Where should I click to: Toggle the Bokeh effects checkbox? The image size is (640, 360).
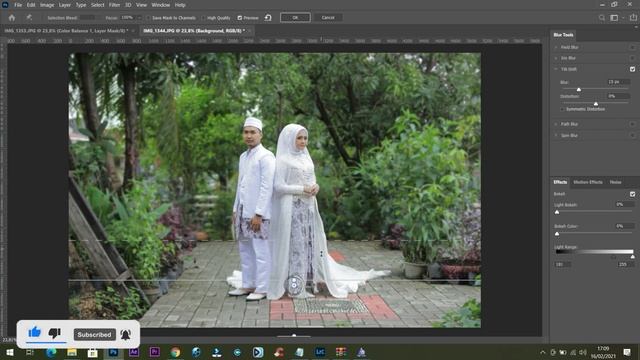(632, 194)
